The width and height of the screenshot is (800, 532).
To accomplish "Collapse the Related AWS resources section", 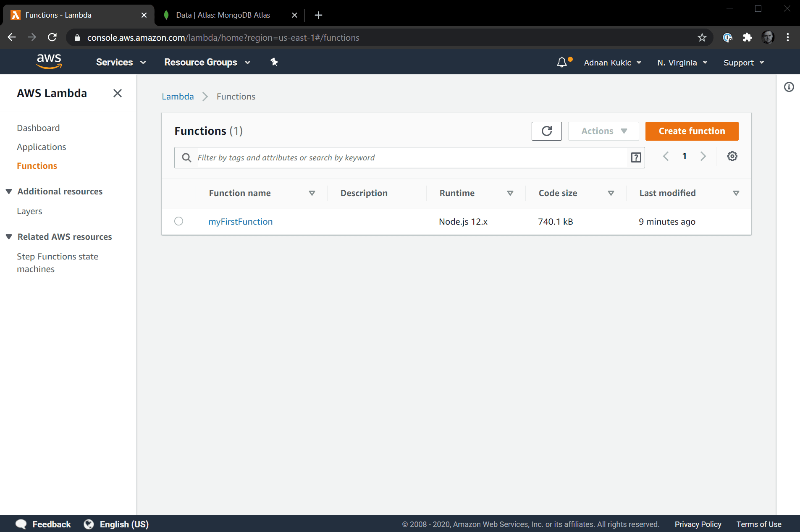I will pos(9,237).
